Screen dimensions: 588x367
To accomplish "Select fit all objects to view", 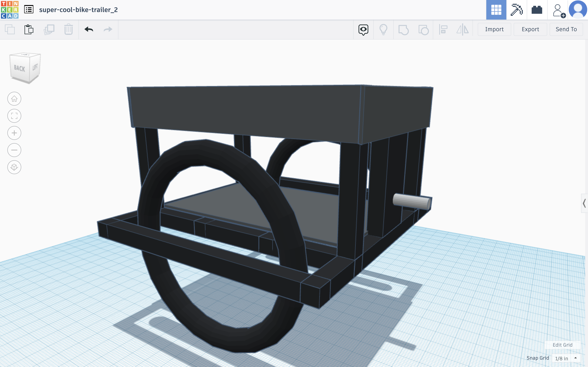I will tap(14, 115).
